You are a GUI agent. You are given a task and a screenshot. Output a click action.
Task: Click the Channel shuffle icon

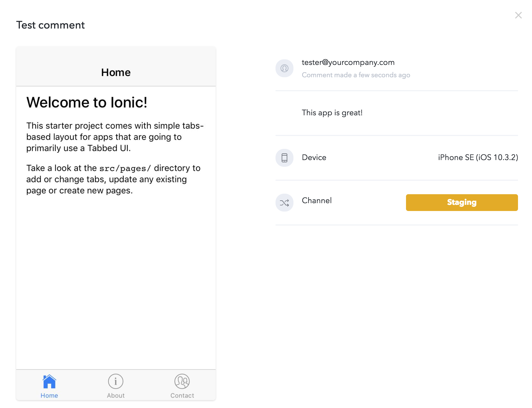click(284, 203)
